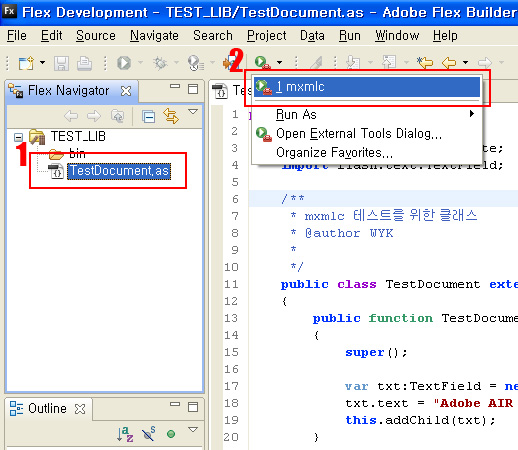Viewport: 518px width, 450px height.
Task: Click the Navigator Up folder icon
Action: (117, 116)
